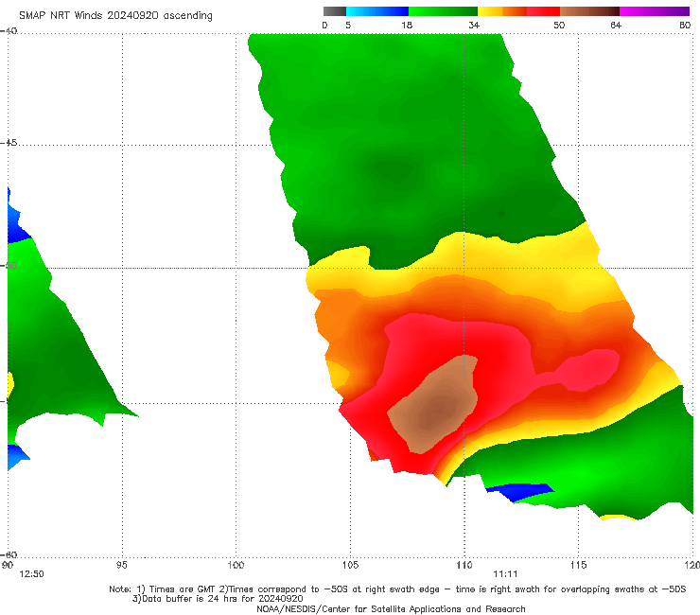This screenshot has width=700, height=615.
Task: Click the cyan-blue segment of the color bar
Action: [377, 11]
